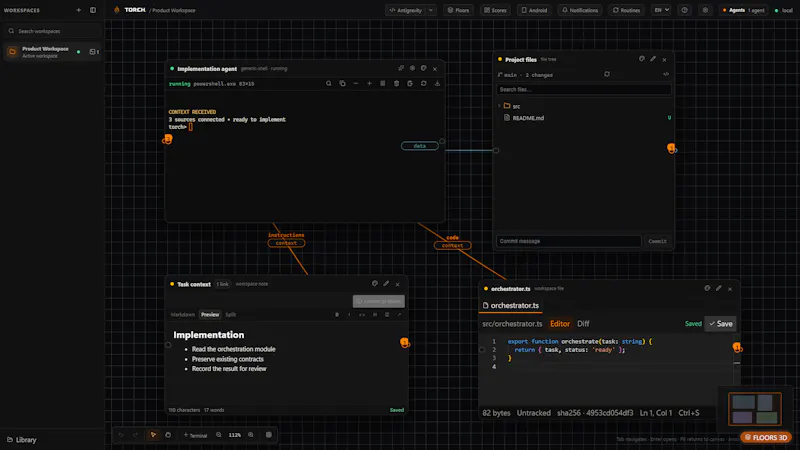This screenshot has width=800, height=450.
Task: Rename the orchestrator.ts panel
Action: click(x=719, y=288)
